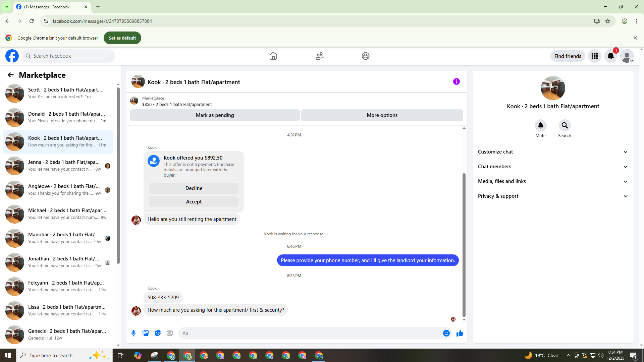Attach a photo using the image icon
Screen dimensions: 644x362
tap(146, 333)
